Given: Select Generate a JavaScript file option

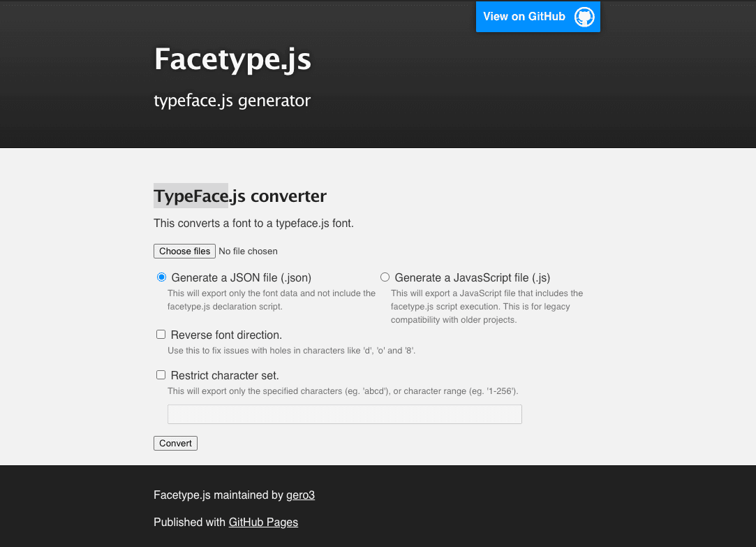Looking at the screenshot, I should [385, 277].
